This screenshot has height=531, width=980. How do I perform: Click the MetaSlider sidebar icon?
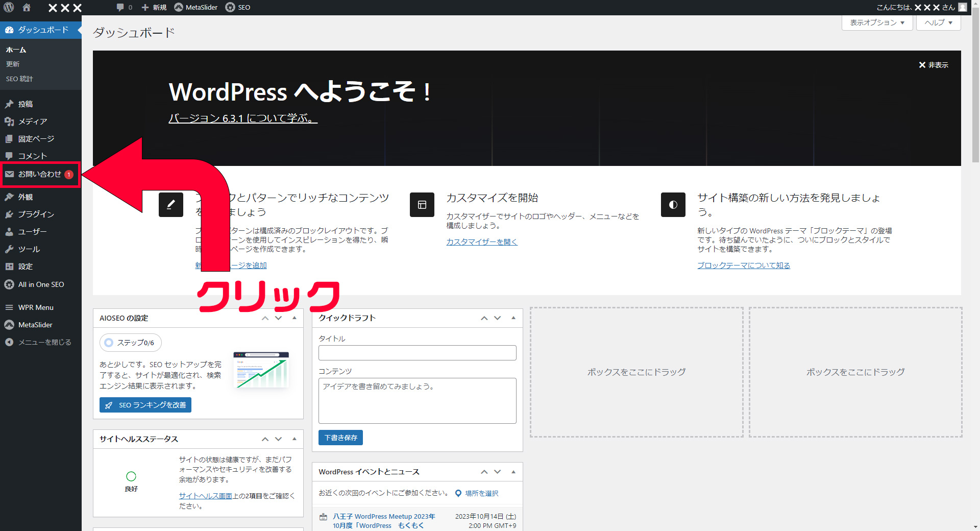point(9,325)
